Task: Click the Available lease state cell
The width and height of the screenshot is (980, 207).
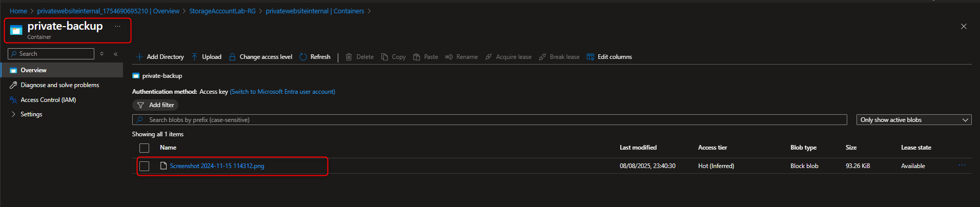Action: pos(913,166)
